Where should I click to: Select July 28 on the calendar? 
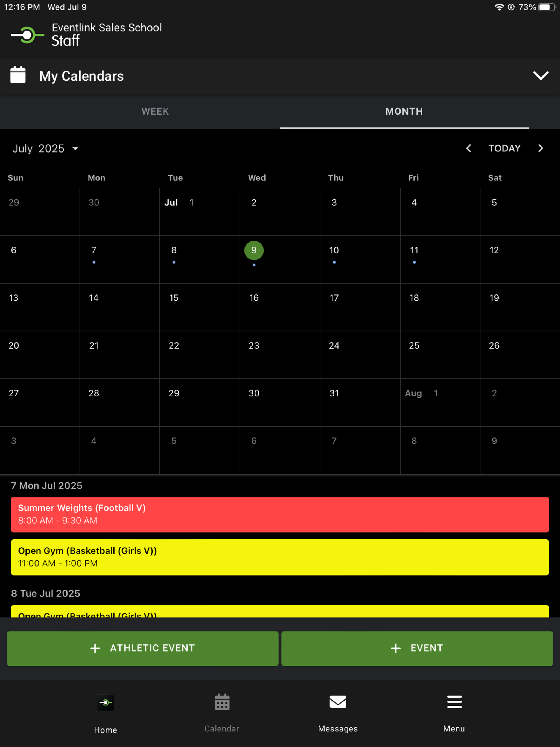click(119, 402)
